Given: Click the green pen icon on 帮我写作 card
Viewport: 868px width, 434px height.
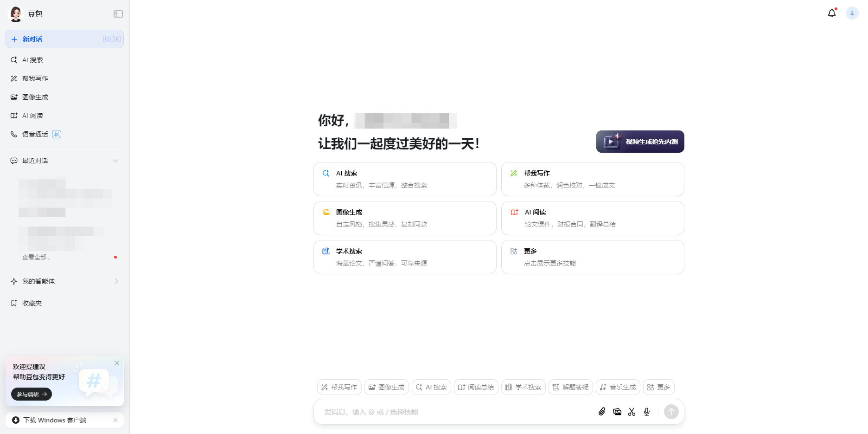Looking at the screenshot, I should coord(514,173).
